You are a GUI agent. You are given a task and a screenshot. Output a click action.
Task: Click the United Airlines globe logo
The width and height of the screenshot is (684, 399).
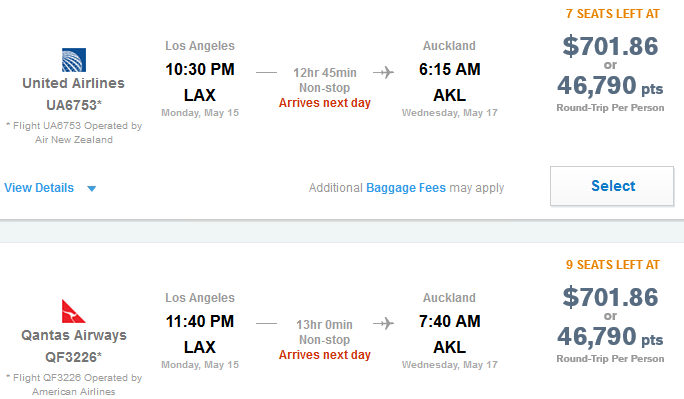point(74,60)
